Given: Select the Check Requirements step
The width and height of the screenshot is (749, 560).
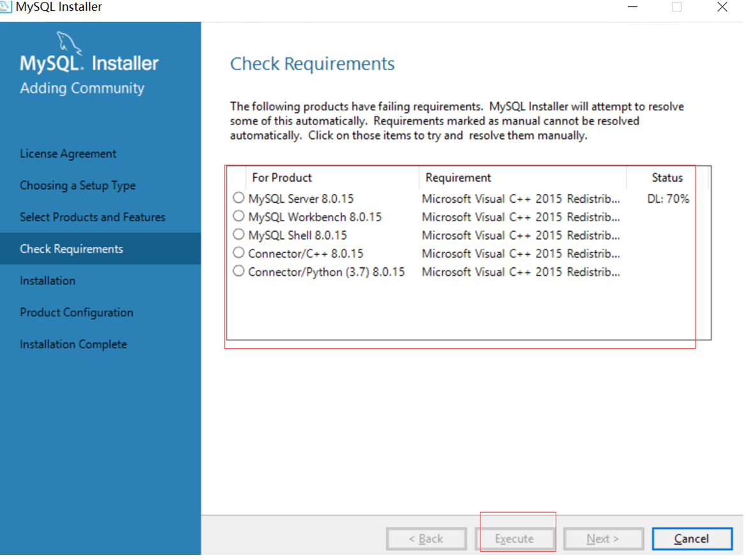Looking at the screenshot, I should pos(100,249).
